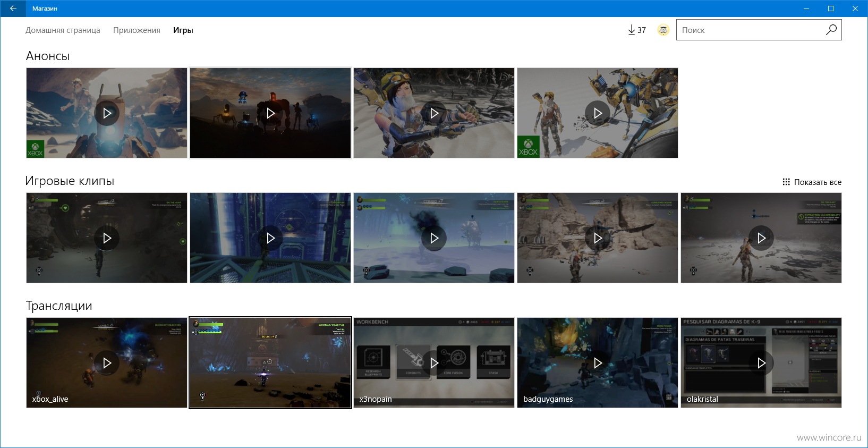868x448 pixels.
Task: Click the olakristal streamer name
Action: click(702, 399)
